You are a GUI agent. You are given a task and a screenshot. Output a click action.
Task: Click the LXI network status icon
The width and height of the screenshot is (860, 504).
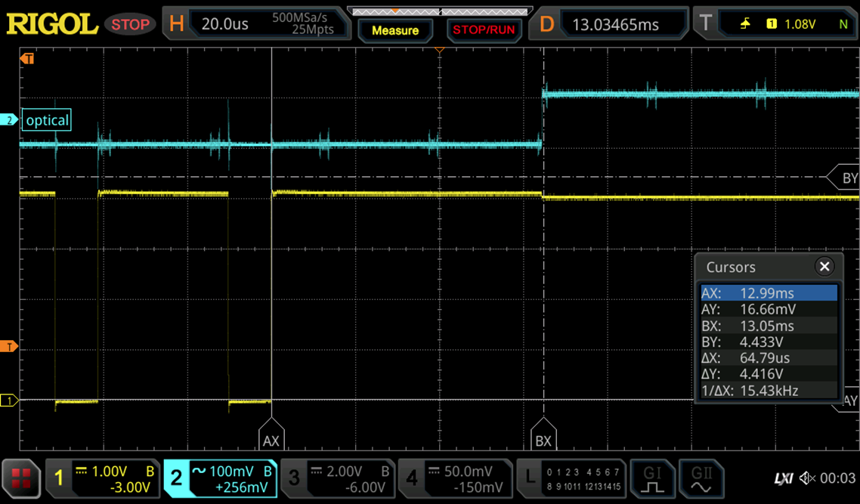point(784,478)
